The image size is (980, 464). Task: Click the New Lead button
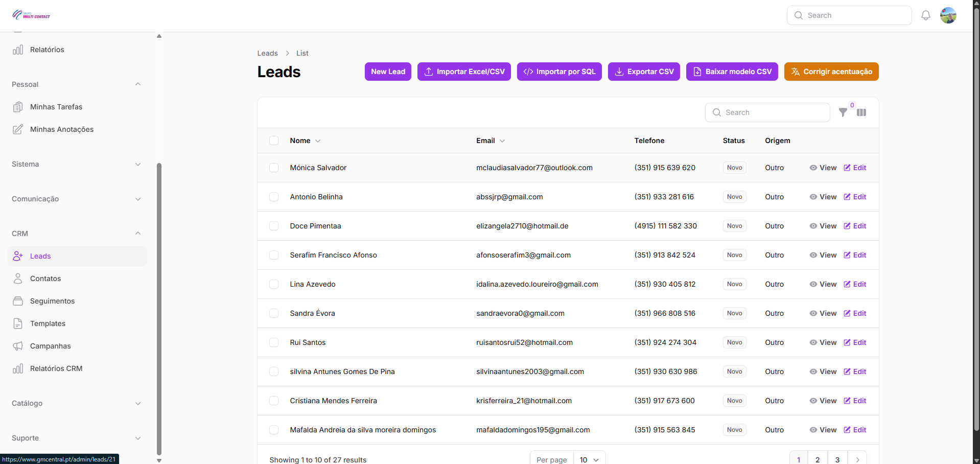tap(388, 72)
